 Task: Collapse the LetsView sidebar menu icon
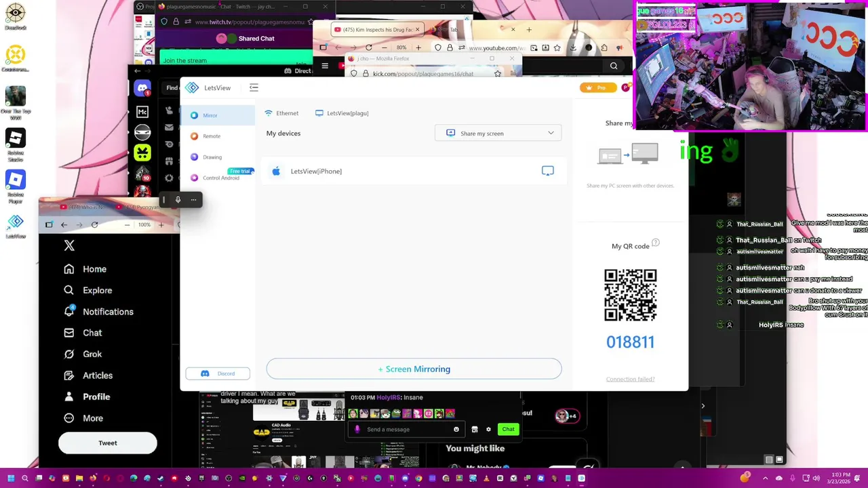click(x=254, y=87)
